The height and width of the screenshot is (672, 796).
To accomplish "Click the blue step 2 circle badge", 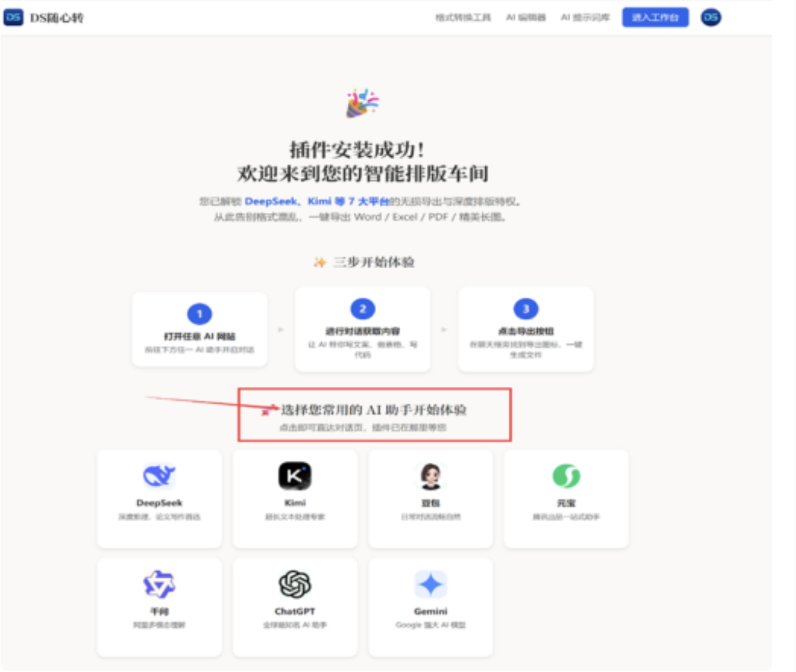I will [363, 308].
